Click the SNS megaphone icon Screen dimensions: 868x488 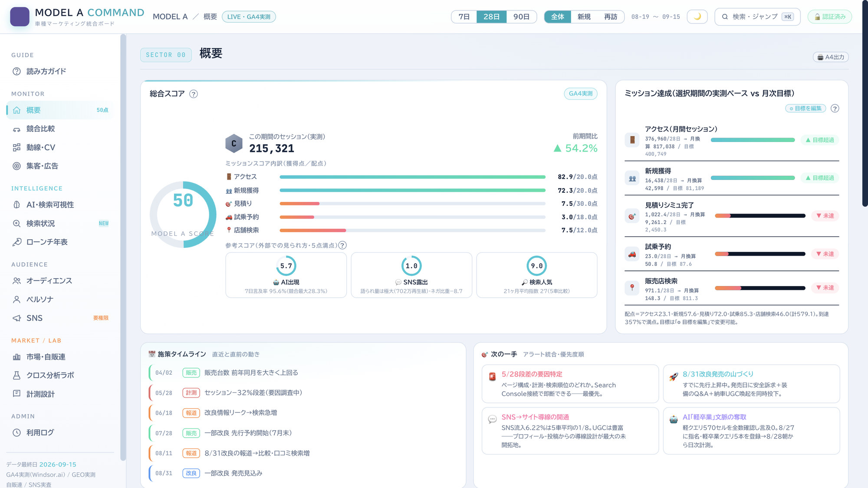click(x=16, y=318)
